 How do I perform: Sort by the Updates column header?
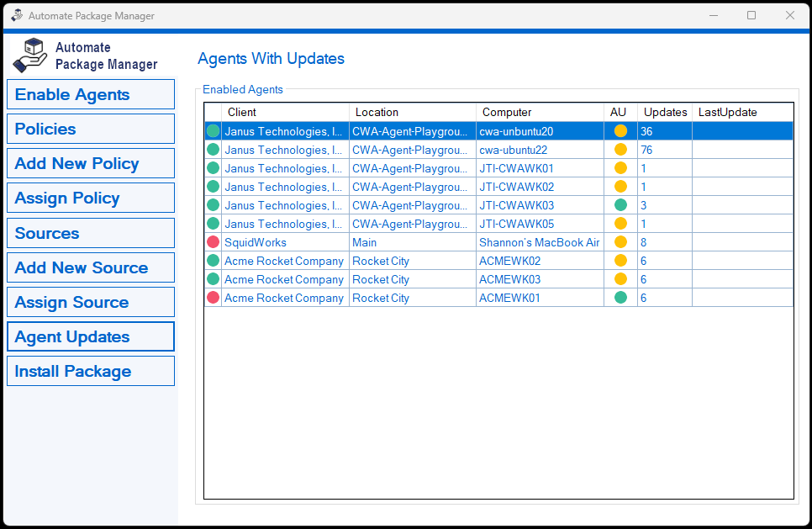pos(665,112)
